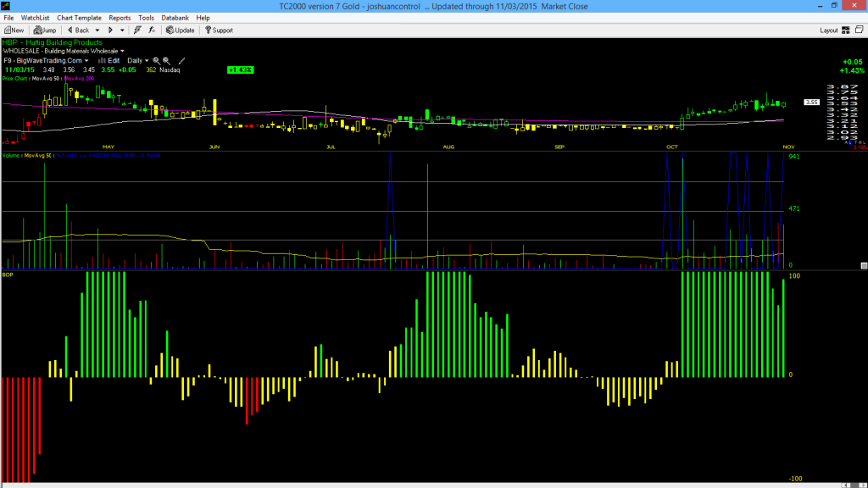Open the Reports menu

(120, 18)
